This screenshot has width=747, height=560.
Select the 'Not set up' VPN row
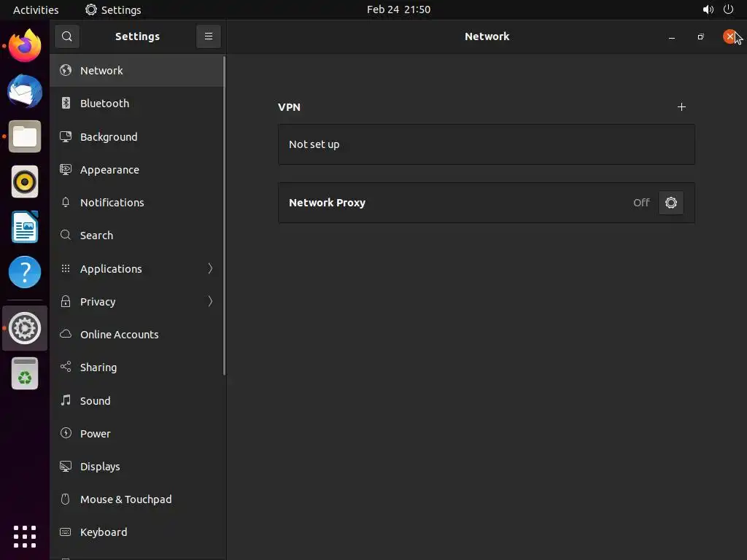486,144
